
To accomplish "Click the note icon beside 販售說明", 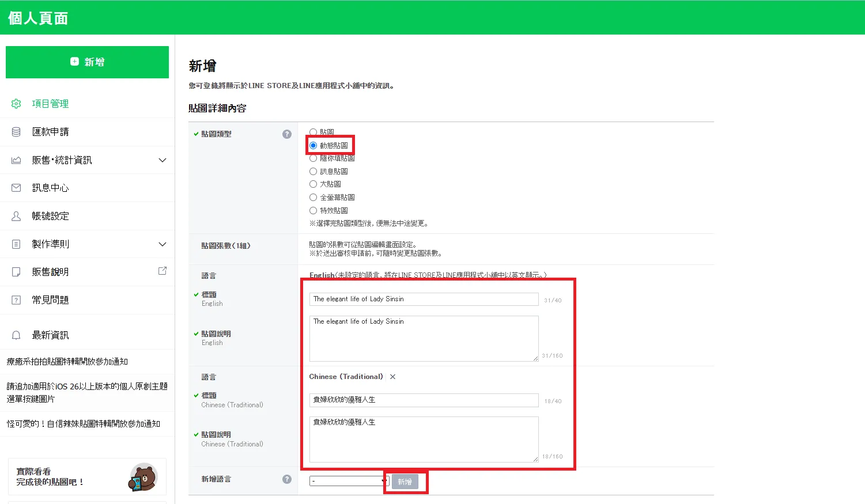I will [16, 272].
